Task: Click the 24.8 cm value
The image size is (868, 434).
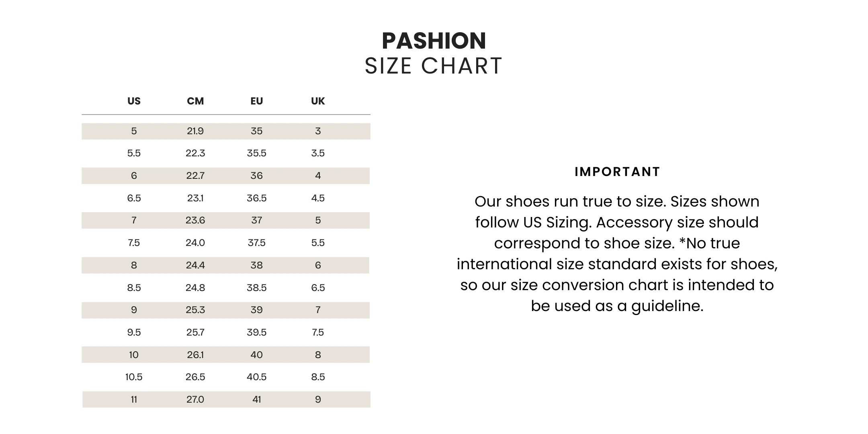Action: (195, 288)
